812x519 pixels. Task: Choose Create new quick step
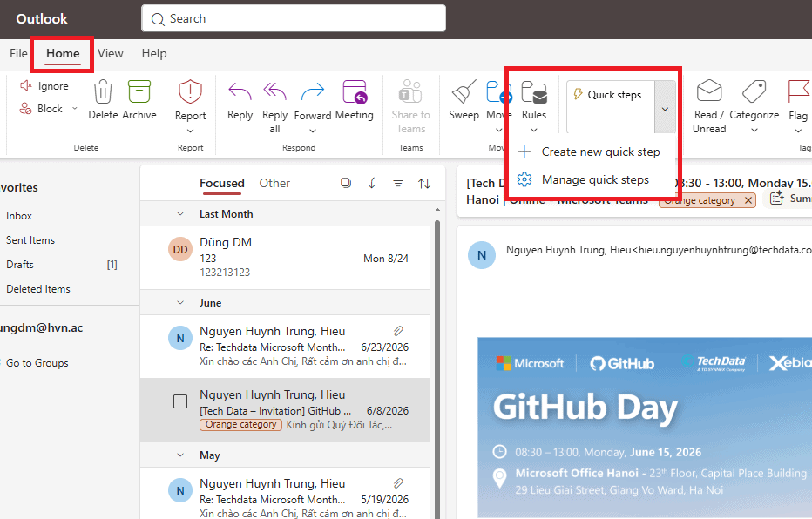[590, 152]
